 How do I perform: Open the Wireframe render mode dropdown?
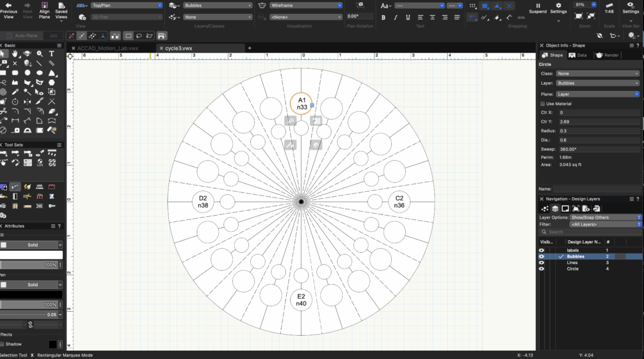tap(306, 5)
